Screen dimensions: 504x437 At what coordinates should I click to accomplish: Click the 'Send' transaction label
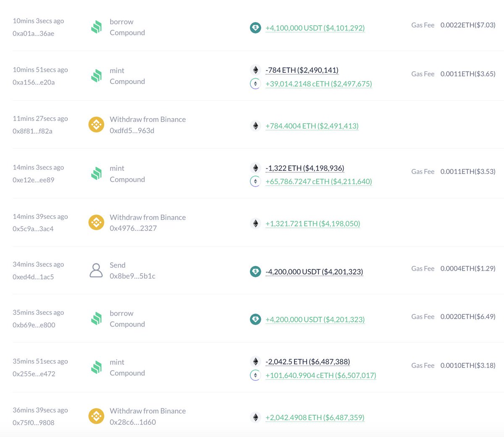118,265
